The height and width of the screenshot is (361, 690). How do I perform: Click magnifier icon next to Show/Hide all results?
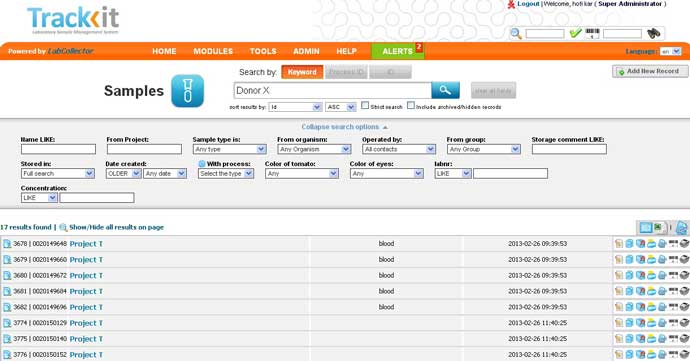click(63, 228)
